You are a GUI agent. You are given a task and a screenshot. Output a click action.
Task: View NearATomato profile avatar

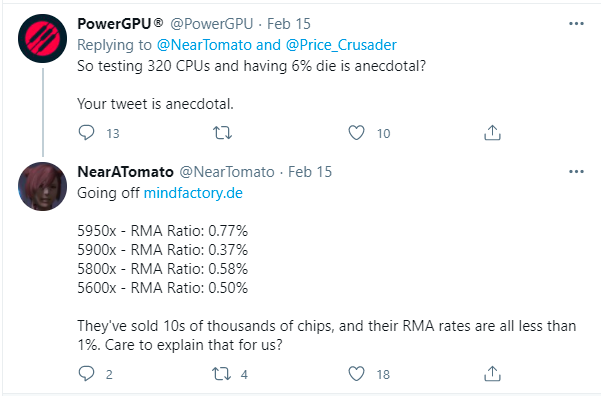(43, 186)
